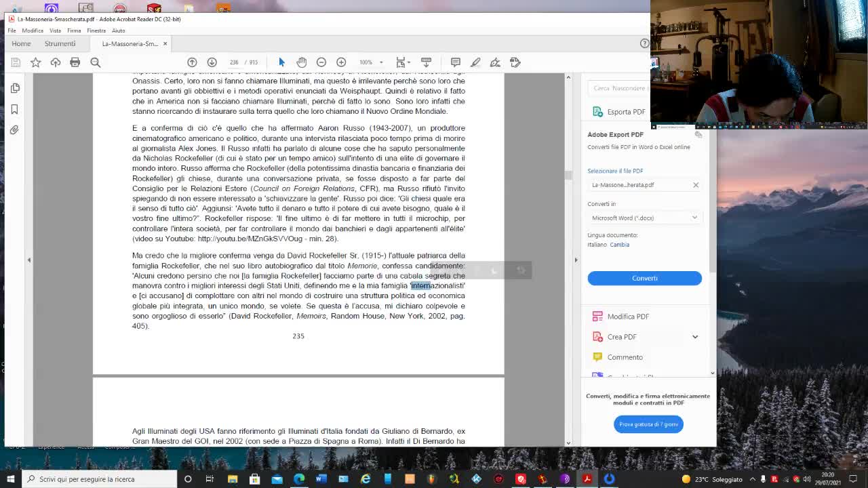Screen dimensions: 868x488
Task: Open Task View on taskbar
Action: pos(210,479)
